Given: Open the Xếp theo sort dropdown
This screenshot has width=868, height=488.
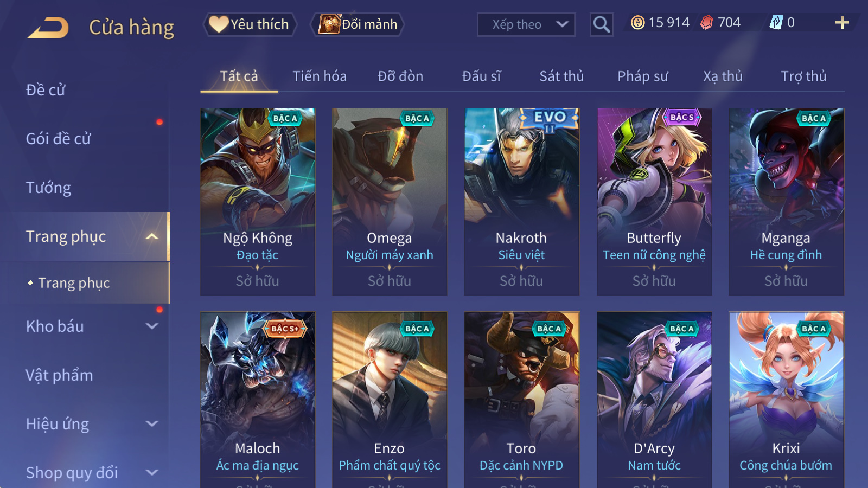Looking at the screenshot, I should [x=526, y=24].
